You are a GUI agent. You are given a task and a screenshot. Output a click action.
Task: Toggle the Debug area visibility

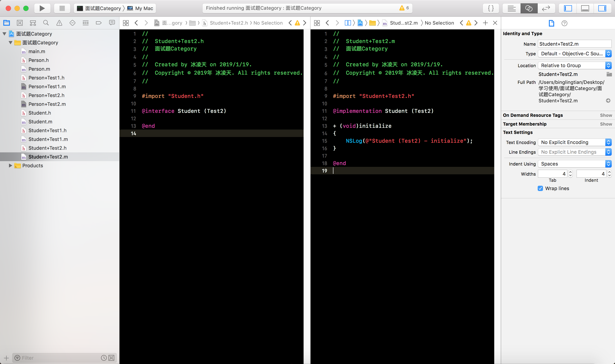(585, 8)
